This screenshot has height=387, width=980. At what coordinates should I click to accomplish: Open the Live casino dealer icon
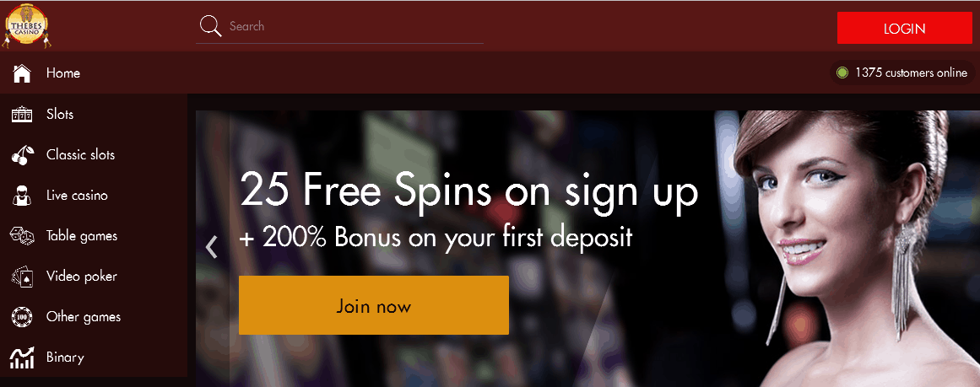(22, 196)
